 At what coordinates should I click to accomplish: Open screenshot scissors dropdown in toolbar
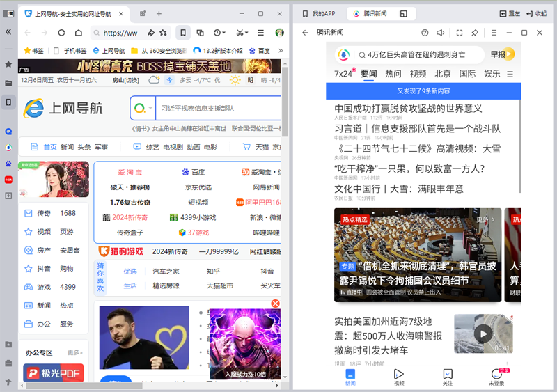[242, 33]
